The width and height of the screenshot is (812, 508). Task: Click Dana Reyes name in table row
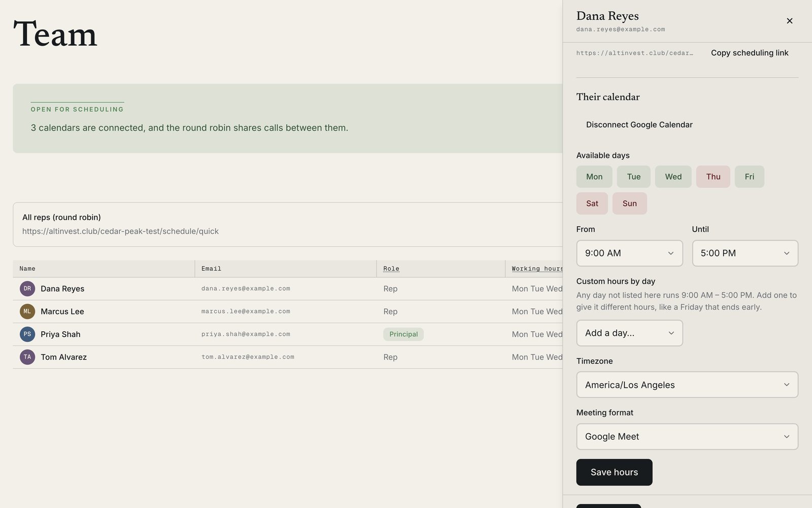[62, 289]
